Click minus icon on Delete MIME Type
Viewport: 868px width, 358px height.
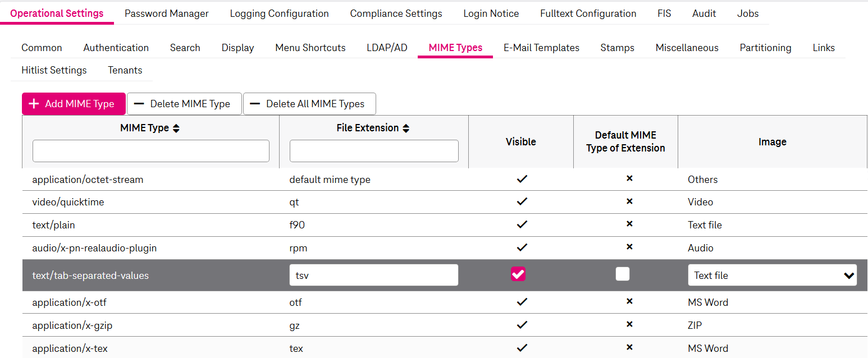coord(139,104)
